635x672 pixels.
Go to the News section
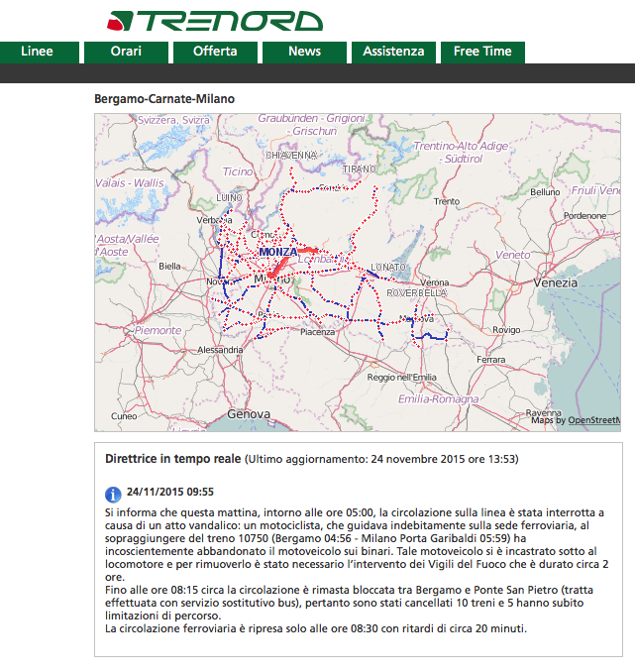pyautogui.click(x=304, y=52)
